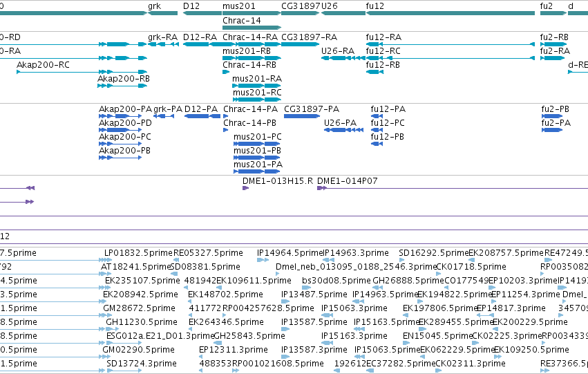The height and width of the screenshot is (374, 588).
Task: Select the CG31897 gene label
Action: coord(301,6)
